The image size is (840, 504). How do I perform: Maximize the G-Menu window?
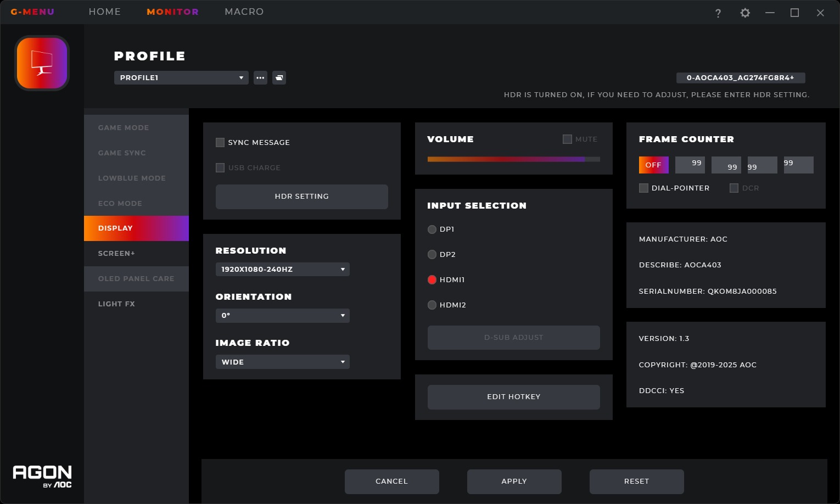tap(794, 13)
